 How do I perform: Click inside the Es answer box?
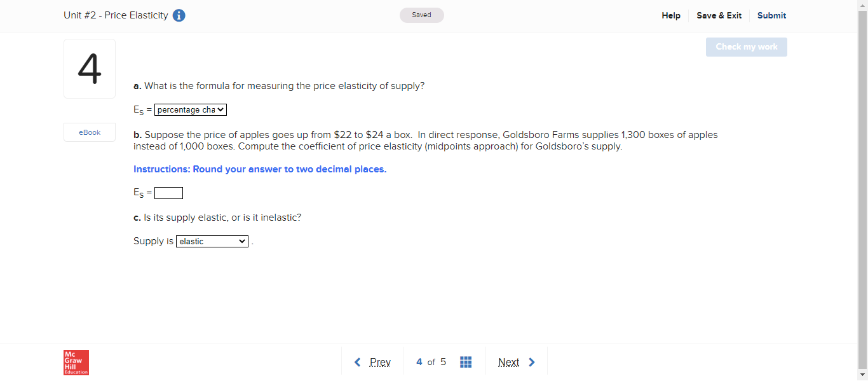pos(168,193)
